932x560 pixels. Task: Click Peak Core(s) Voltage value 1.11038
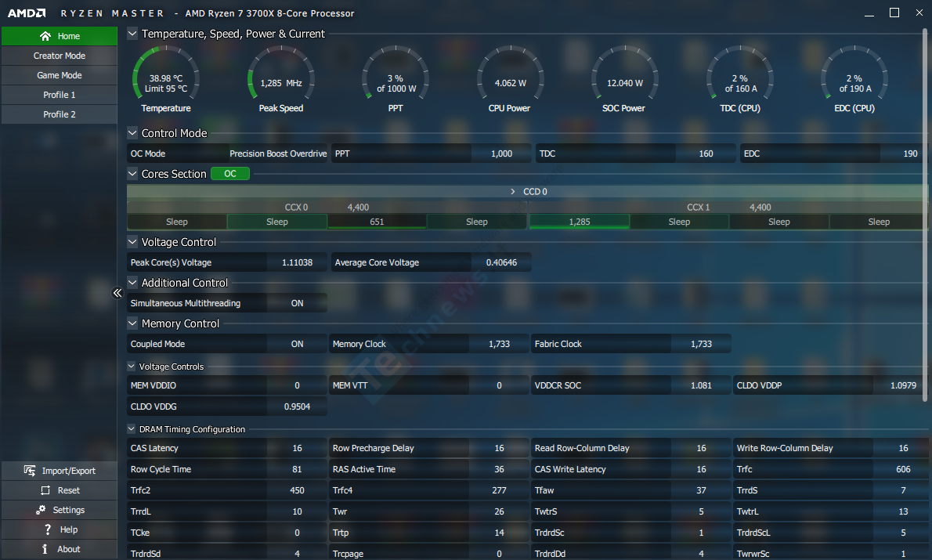point(297,262)
